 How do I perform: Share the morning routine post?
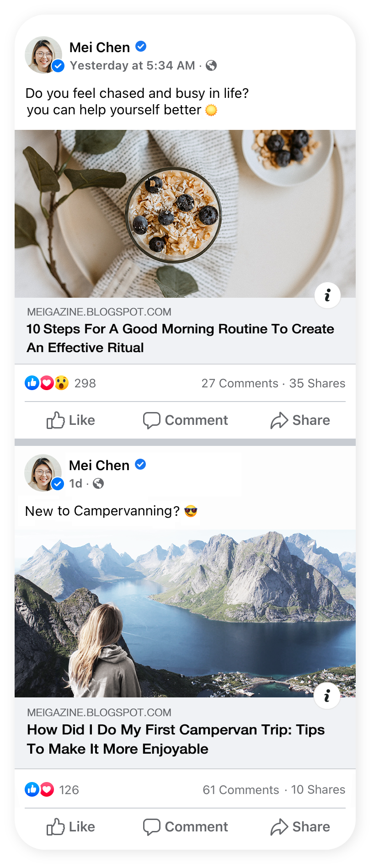pos(300,420)
